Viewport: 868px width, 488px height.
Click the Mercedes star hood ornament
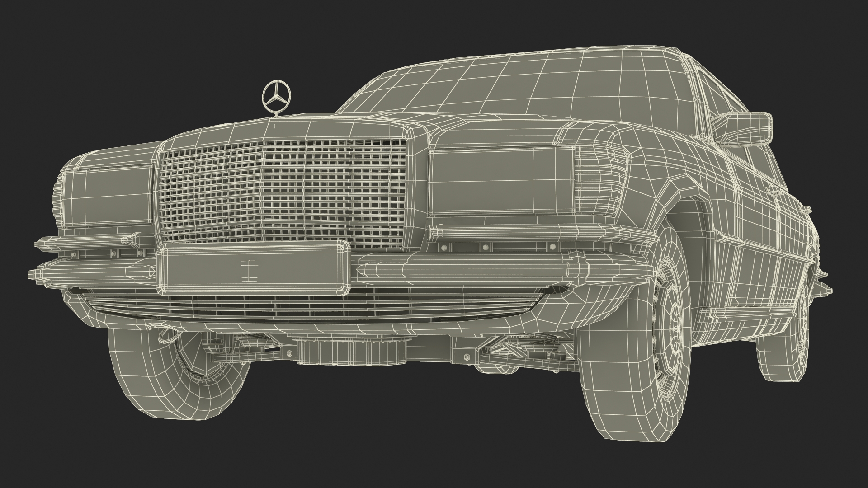click(x=276, y=96)
